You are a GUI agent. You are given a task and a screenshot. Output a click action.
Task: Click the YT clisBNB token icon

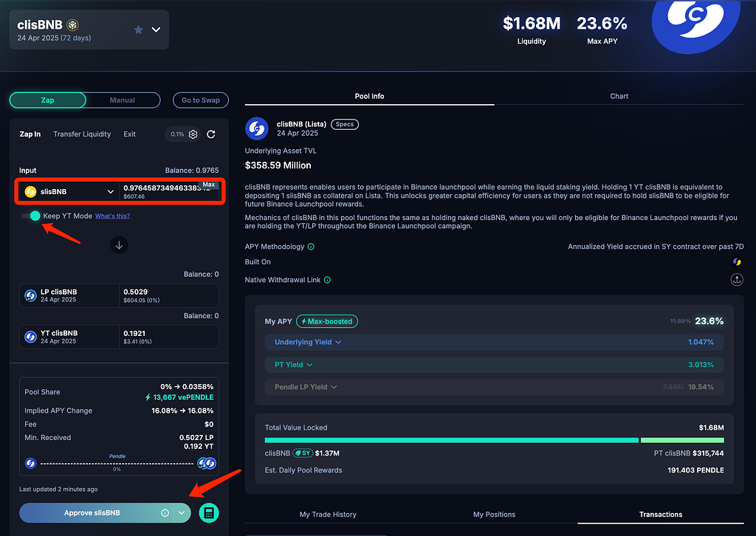pyautogui.click(x=30, y=337)
